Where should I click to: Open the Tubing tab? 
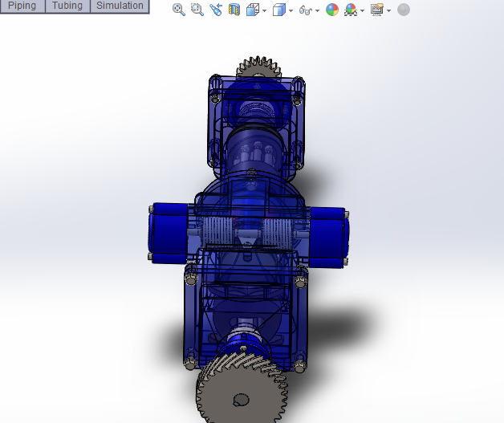(67, 6)
